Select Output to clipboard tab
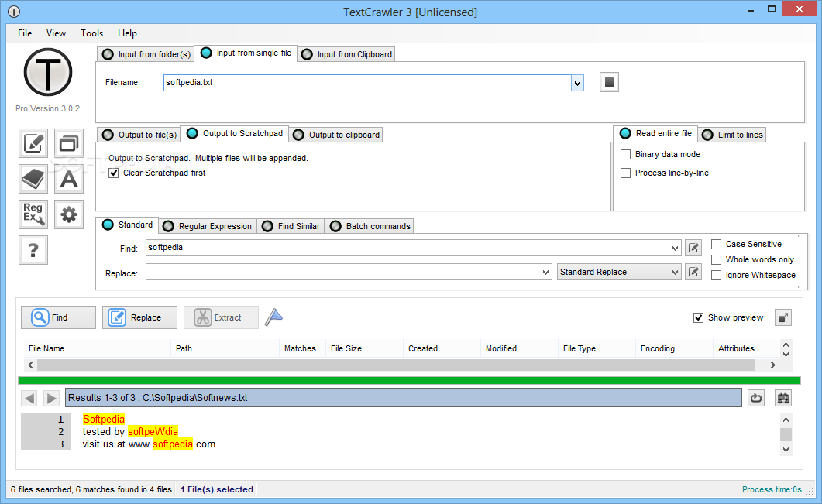This screenshot has width=822, height=504. click(336, 135)
